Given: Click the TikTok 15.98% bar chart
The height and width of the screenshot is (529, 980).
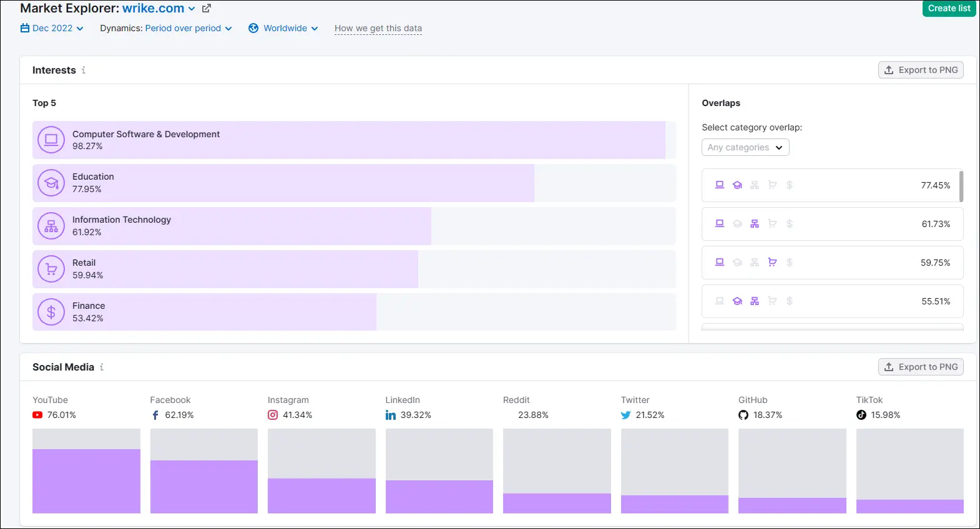Looking at the screenshot, I should coord(910,471).
